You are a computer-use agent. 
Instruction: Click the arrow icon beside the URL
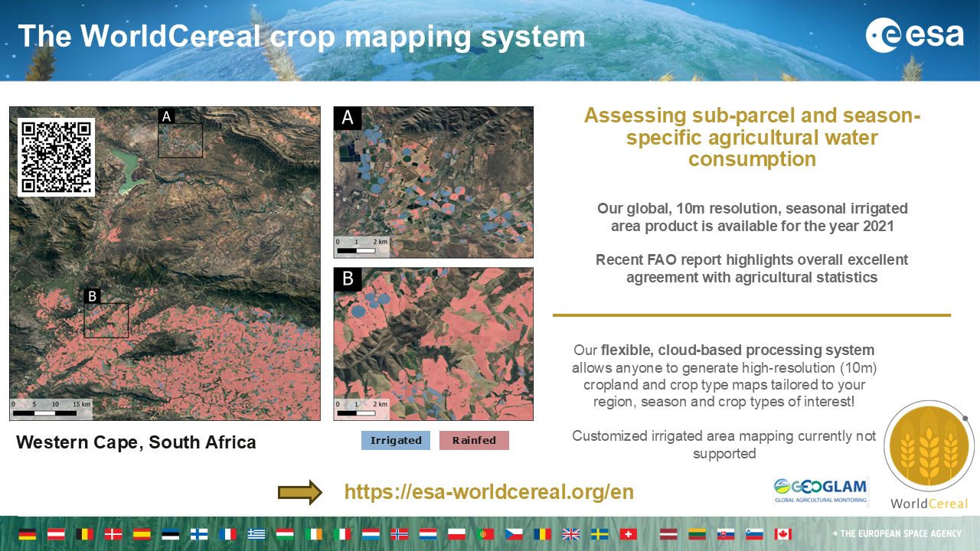pos(300,492)
